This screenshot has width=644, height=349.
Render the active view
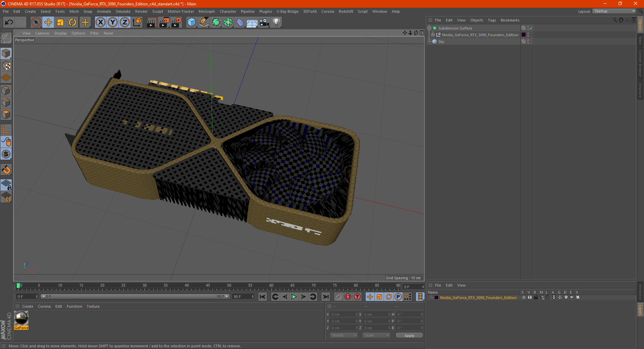pyautogui.click(x=152, y=22)
